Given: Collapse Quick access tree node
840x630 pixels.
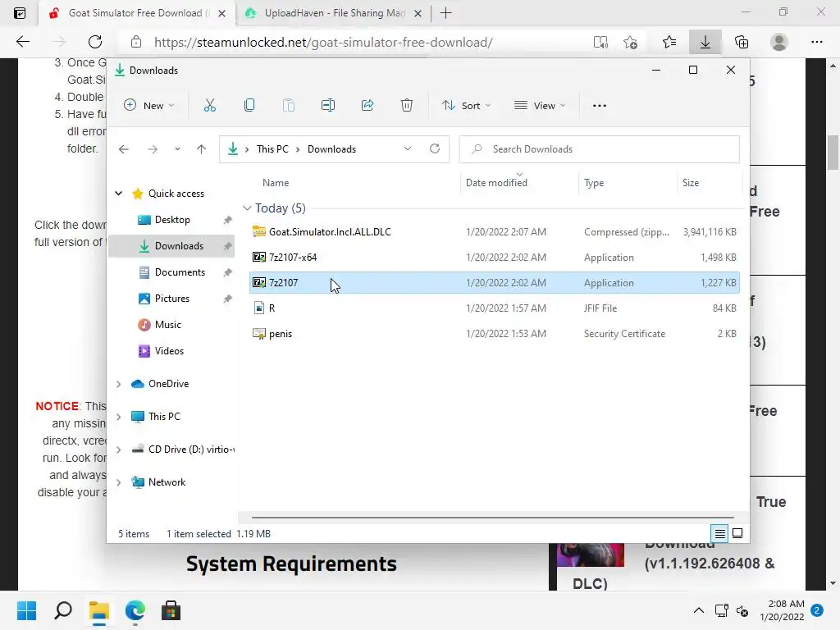Looking at the screenshot, I should pos(119,194).
